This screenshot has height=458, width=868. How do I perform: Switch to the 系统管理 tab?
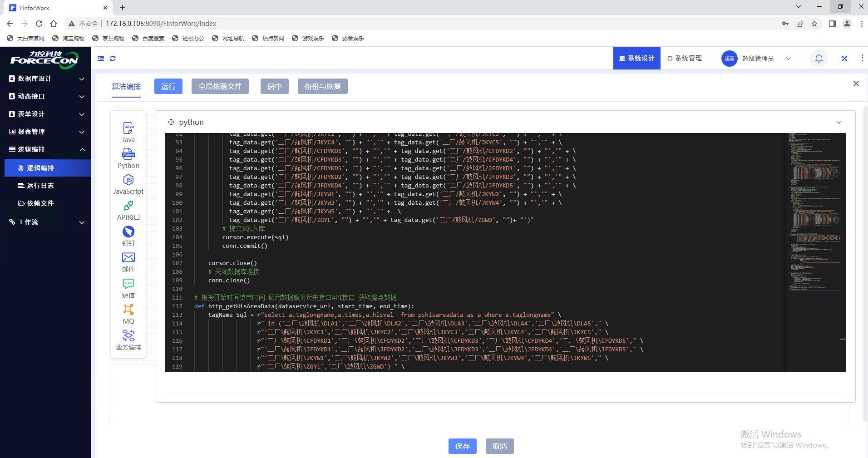tap(685, 58)
